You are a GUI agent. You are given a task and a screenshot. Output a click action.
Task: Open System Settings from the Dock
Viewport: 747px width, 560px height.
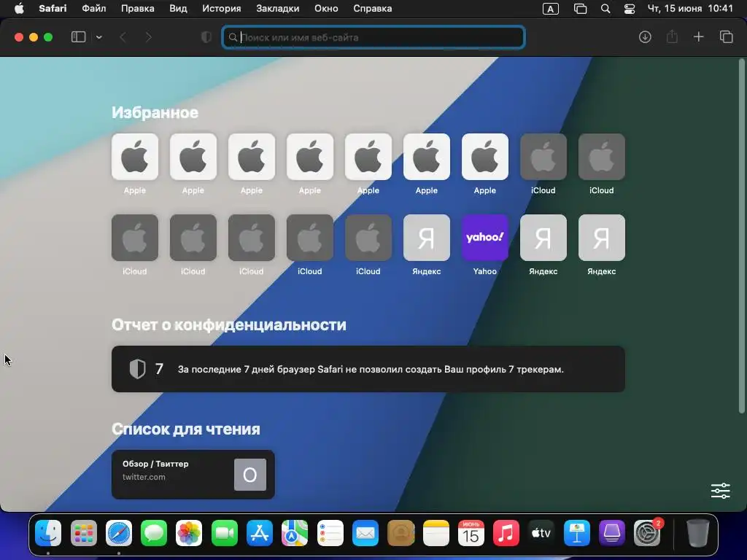[x=647, y=533]
